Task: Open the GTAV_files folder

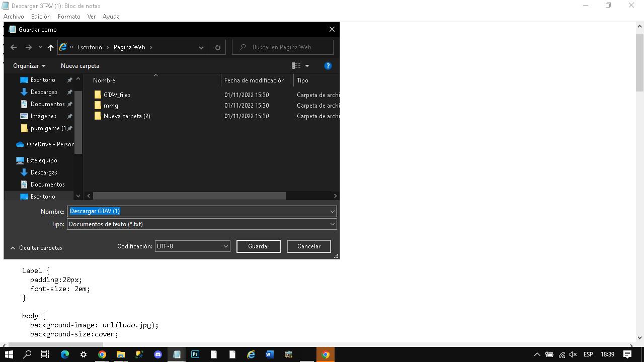Action: (x=117, y=95)
